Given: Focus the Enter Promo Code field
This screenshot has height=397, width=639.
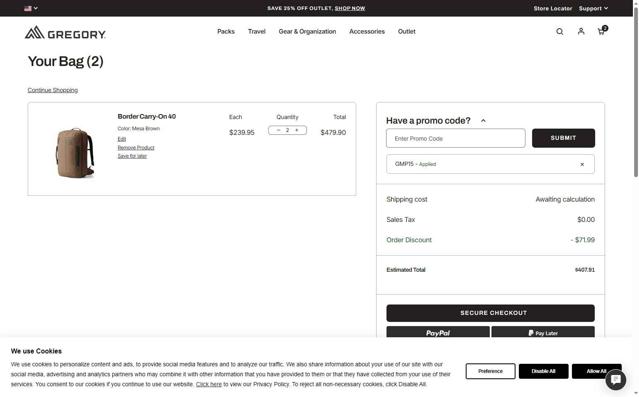Looking at the screenshot, I should (456, 139).
